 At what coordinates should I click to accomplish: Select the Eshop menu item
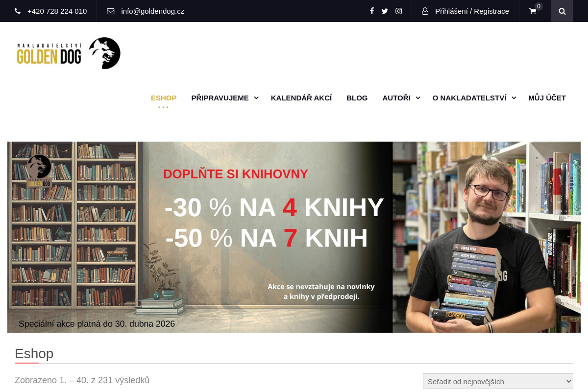164,98
